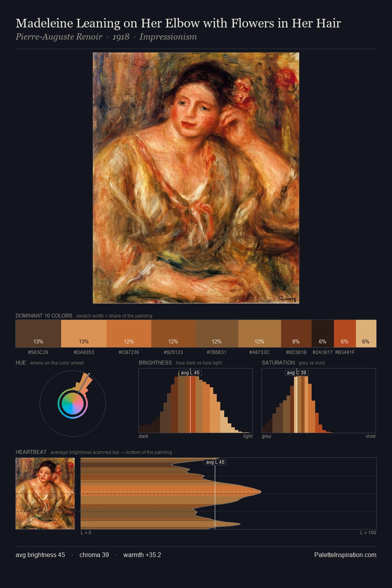Click the pale beige swatch at the palette end
The height and width of the screenshot is (588, 392).
pos(366,334)
